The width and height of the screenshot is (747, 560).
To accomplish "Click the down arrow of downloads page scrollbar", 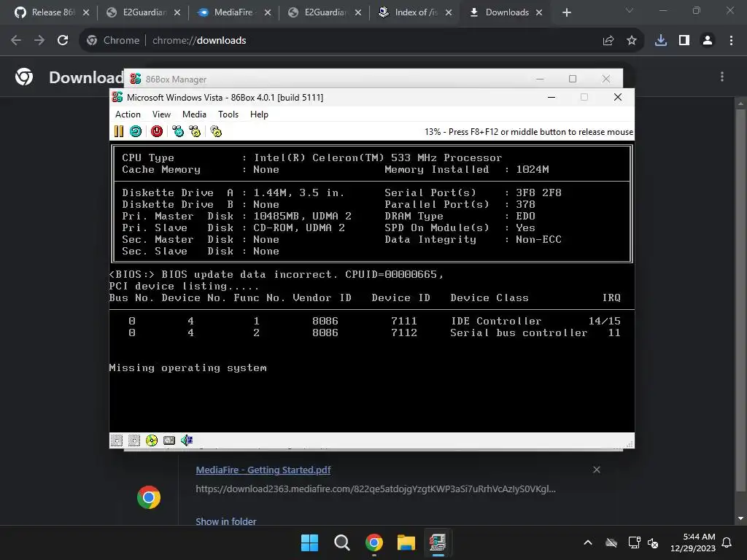I will tap(741, 518).
